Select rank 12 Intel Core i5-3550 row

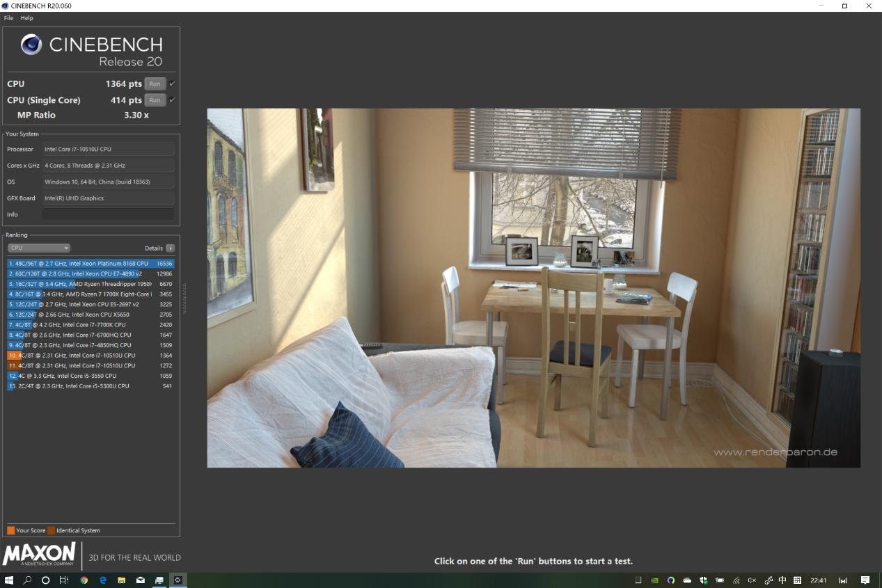[x=90, y=376]
